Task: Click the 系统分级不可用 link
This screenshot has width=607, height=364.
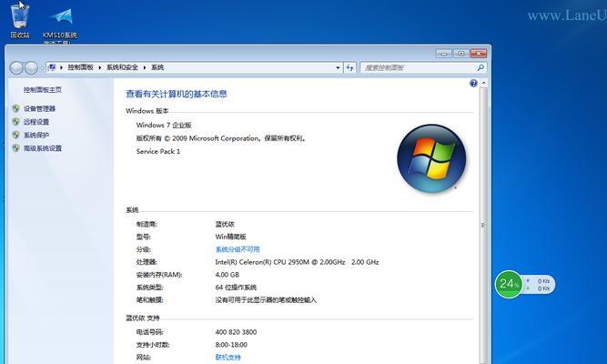Action: tap(238, 249)
